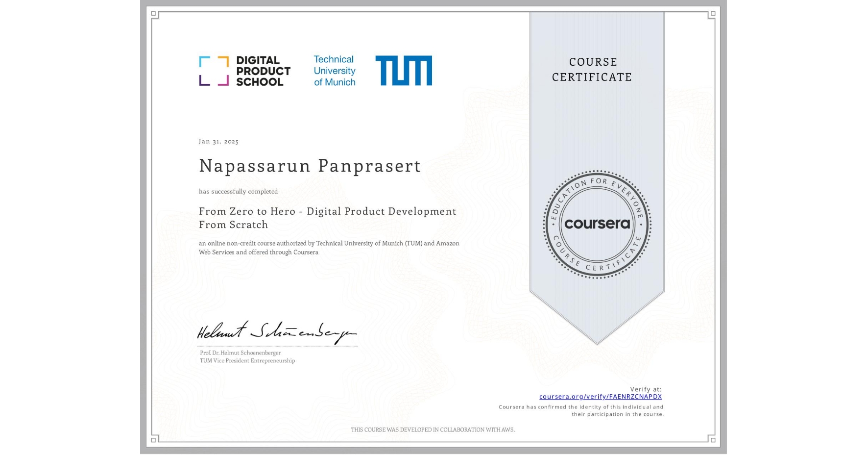Click the date Jan 31, 2025
Image resolution: width=868 pixels, height=455 pixels.
pos(218,141)
